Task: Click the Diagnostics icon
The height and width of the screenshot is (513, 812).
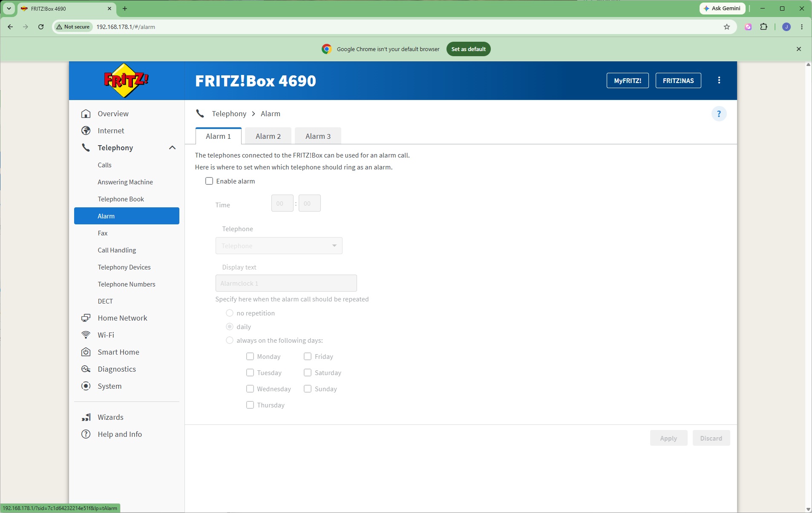Action: (86, 369)
